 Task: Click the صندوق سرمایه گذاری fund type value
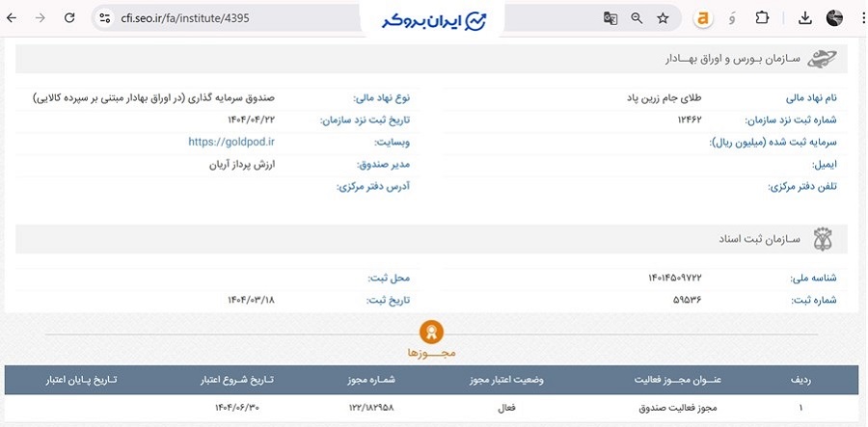click(153, 98)
